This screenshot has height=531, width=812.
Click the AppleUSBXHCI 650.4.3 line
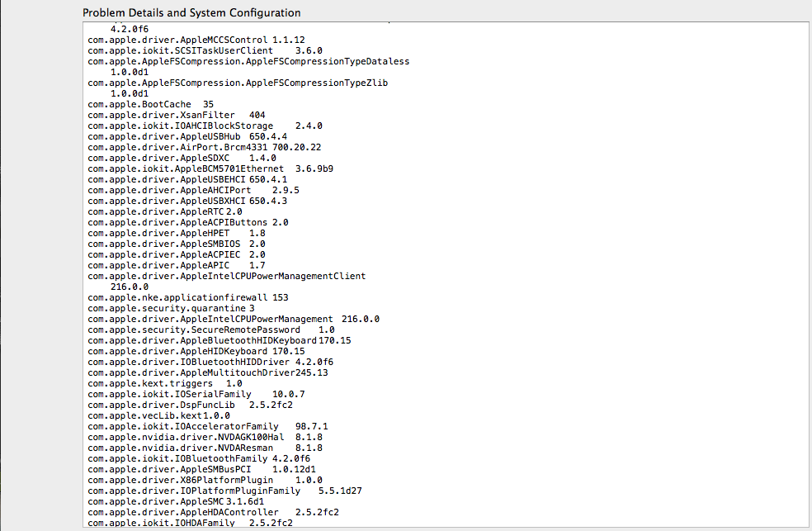click(187, 201)
